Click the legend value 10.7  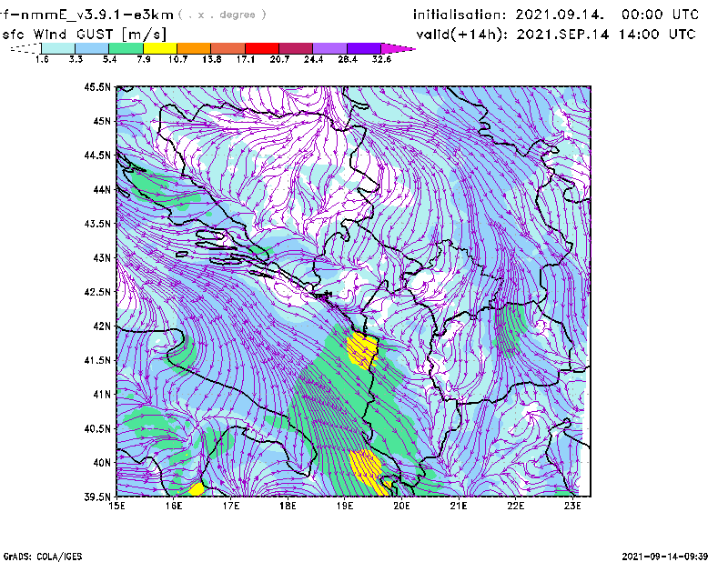pos(177,59)
